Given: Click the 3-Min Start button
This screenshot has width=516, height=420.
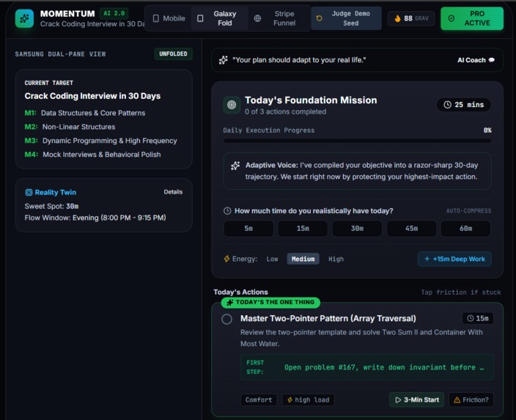Looking at the screenshot, I should (x=416, y=400).
